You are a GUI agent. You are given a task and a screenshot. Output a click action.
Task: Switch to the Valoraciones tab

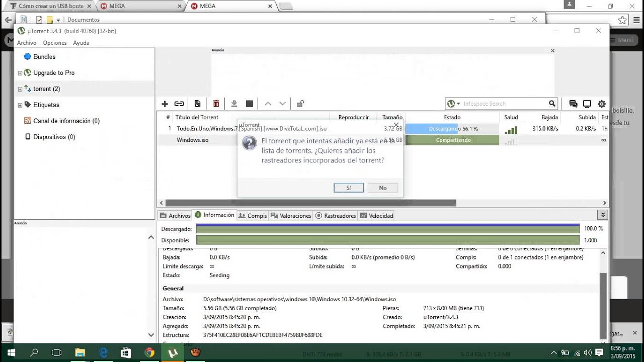(291, 216)
